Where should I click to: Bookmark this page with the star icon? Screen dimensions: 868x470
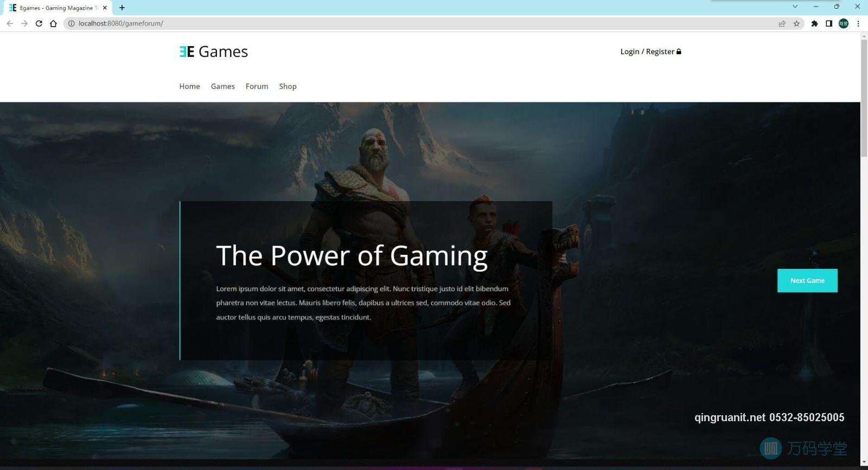(796, 23)
